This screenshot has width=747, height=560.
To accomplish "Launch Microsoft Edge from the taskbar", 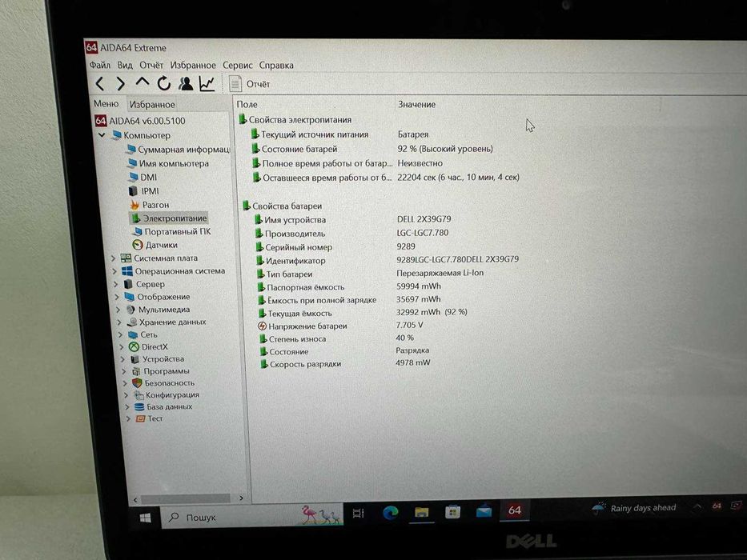I will (x=391, y=512).
